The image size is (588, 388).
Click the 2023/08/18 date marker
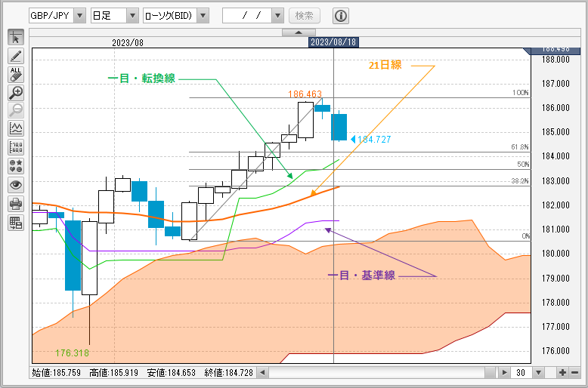pos(333,42)
